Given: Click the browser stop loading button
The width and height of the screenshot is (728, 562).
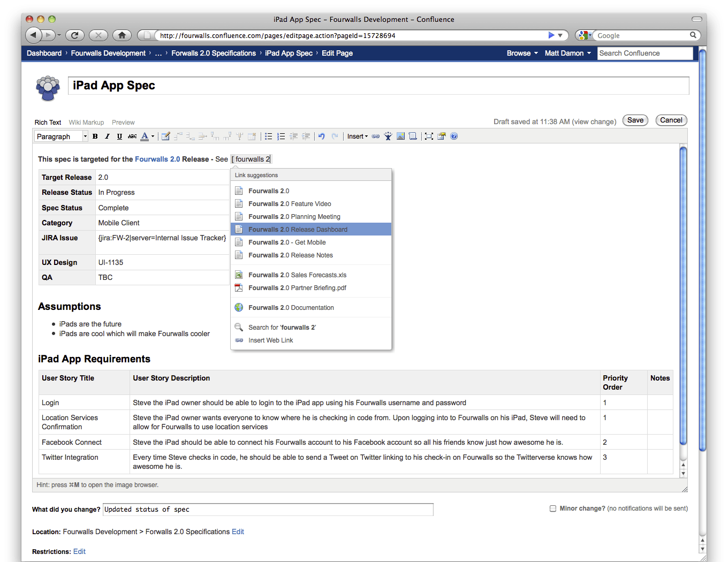Looking at the screenshot, I should coord(98,35).
